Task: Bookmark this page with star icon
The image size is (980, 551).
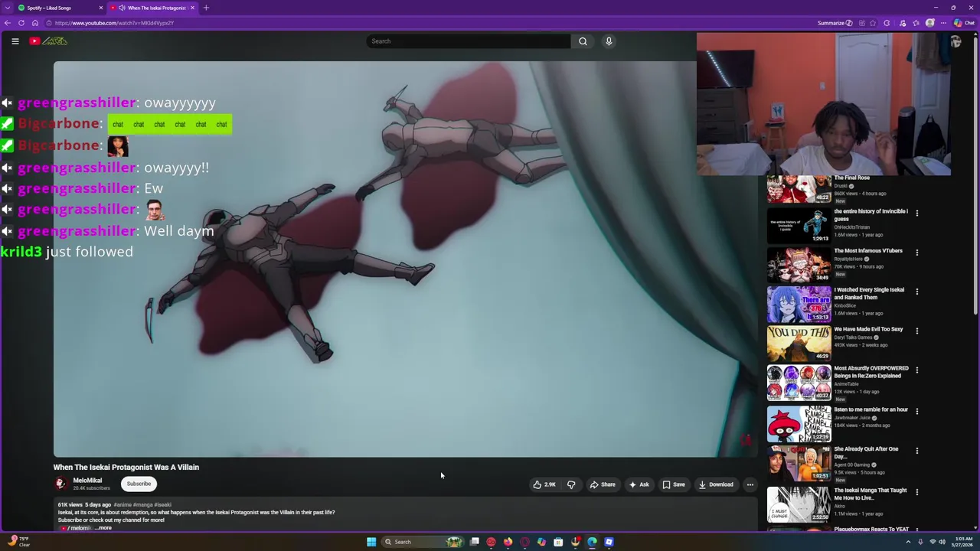Action: pyautogui.click(x=874, y=23)
